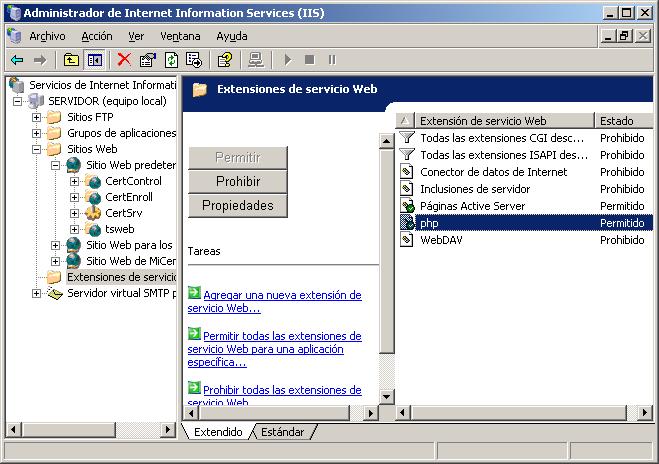This screenshot has height=464, width=659.
Task: Expand the CertEnroll node
Action: coord(74,197)
